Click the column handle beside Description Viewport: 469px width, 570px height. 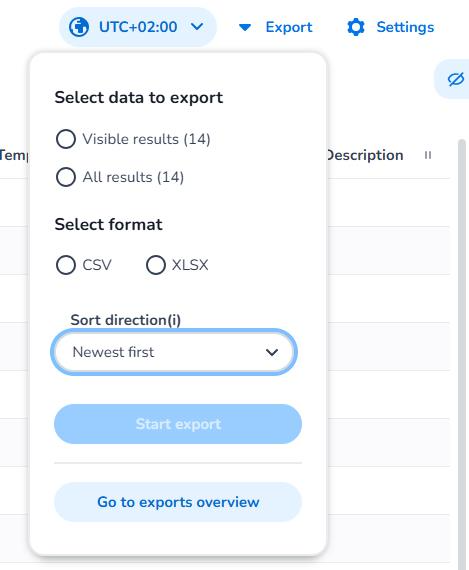428,155
